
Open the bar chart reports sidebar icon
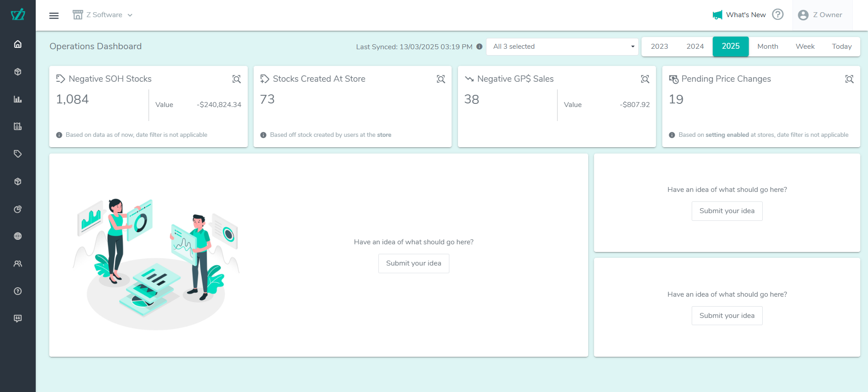coord(18,99)
